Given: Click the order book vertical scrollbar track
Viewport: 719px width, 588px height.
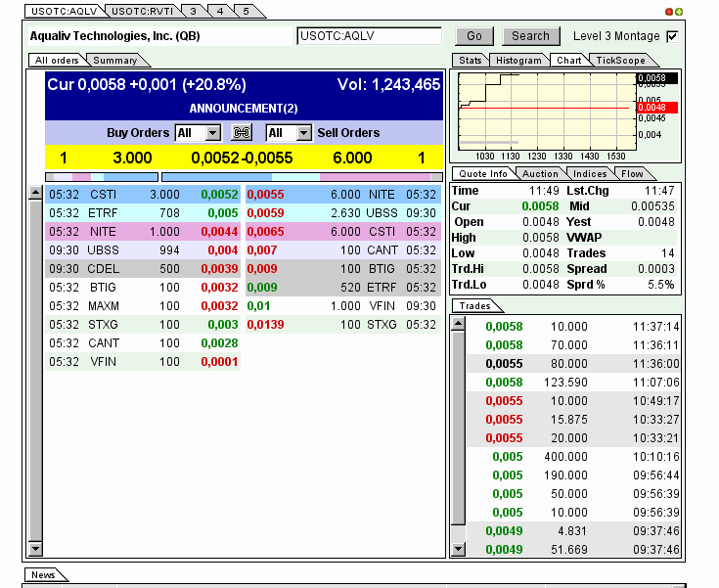Looking at the screenshot, I should [x=35, y=371].
